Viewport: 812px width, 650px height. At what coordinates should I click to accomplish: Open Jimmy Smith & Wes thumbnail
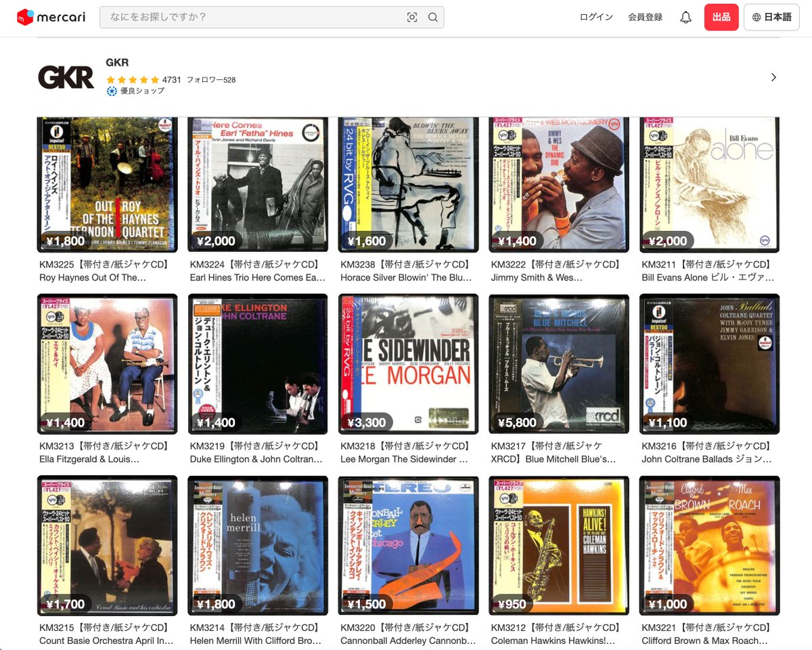559,185
